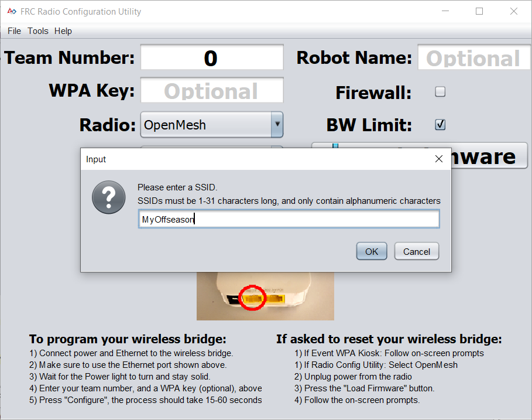532x420 pixels.
Task: Click the radio Ethernet port photo
Action: coord(265,296)
